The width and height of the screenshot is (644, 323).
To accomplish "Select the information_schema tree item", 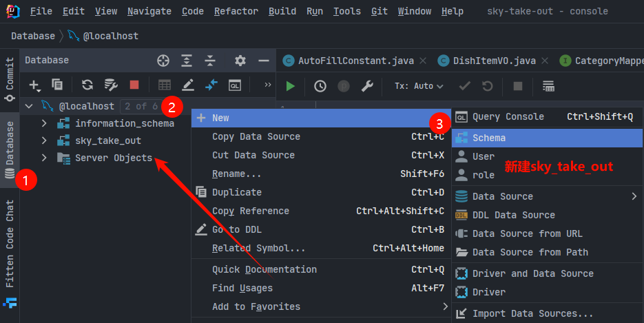I will [125, 123].
